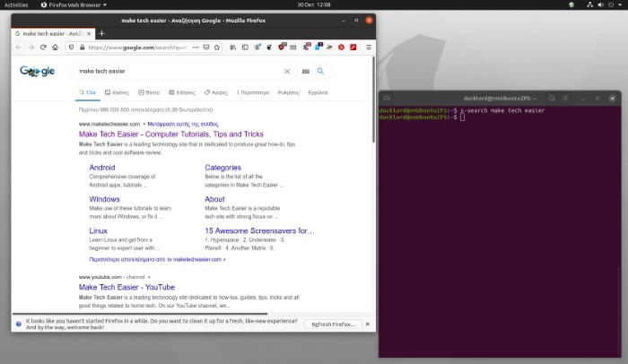Open Google search Tools (Εργαλεία)

318,92
